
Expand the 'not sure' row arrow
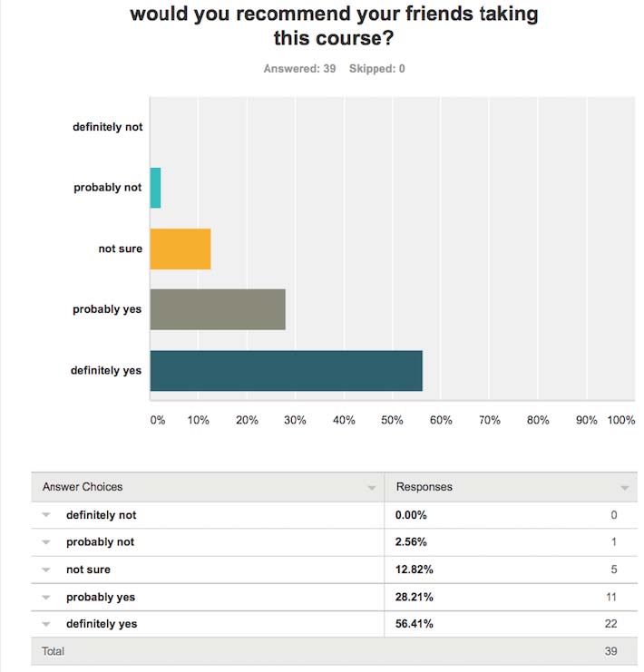tap(46, 570)
